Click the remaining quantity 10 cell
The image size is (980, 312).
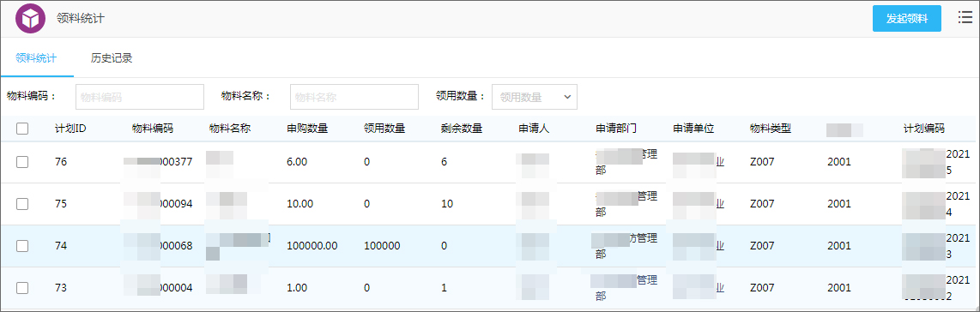[x=447, y=203]
